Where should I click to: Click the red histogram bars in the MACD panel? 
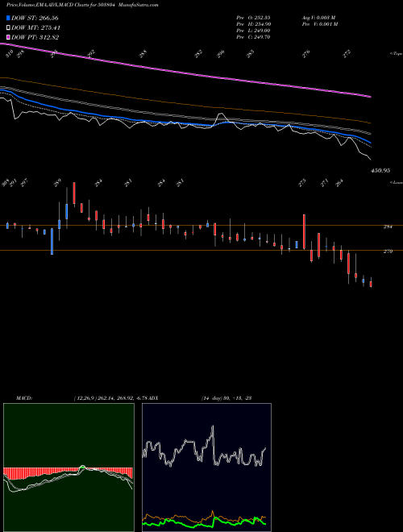[68, 472]
